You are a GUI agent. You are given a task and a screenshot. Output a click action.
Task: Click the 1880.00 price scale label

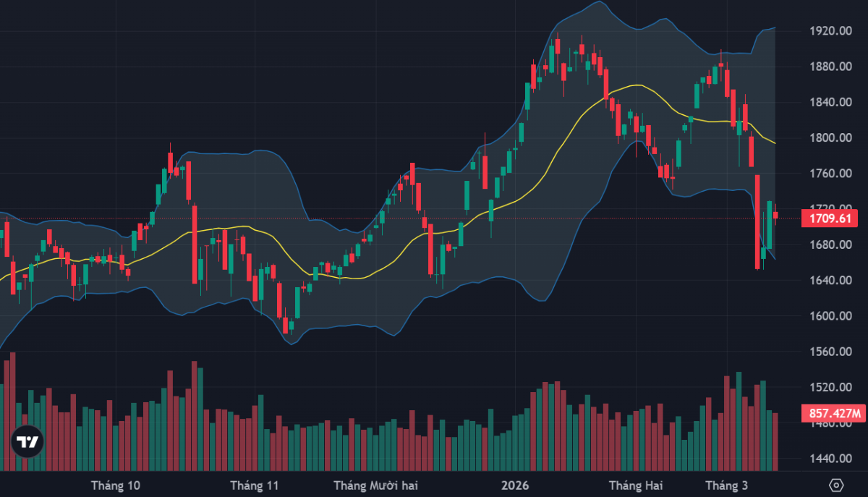tap(828, 67)
